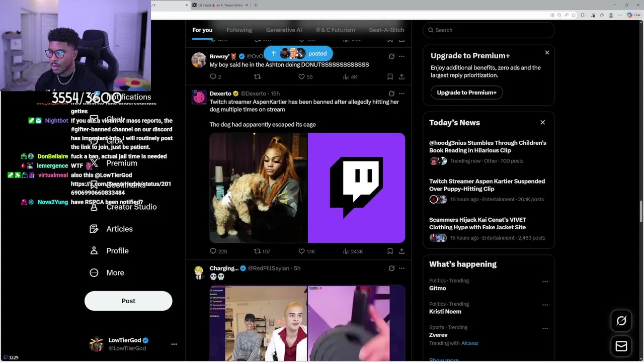Open options for Kristi Noem trend
Image resolution: width=644 pixels, height=362 pixels.
(545, 305)
